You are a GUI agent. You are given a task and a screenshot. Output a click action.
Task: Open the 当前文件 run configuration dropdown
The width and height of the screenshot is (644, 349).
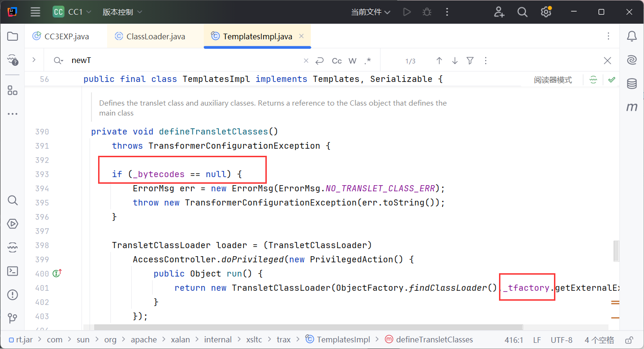click(x=371, y=12)
